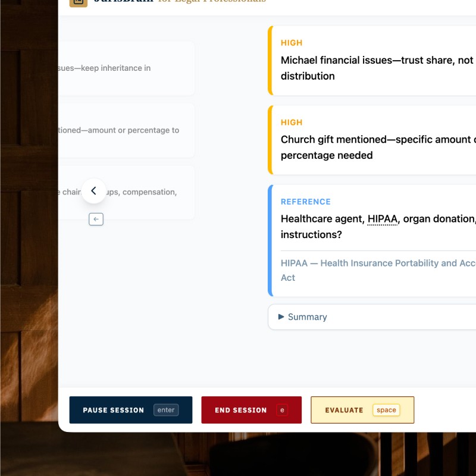This screenshot has width=476, height=476.
Task: Click the underlined HIPAA term
Action: point(382,219)
